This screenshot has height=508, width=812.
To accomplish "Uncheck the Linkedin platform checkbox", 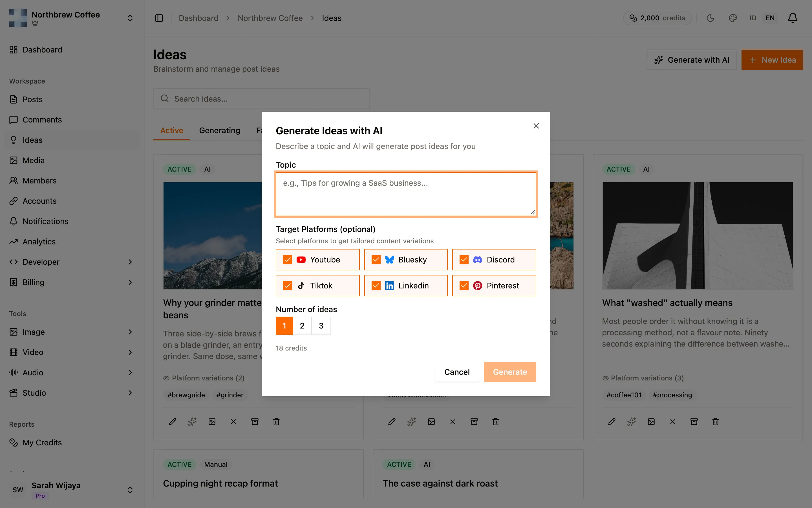I will 376,286.
